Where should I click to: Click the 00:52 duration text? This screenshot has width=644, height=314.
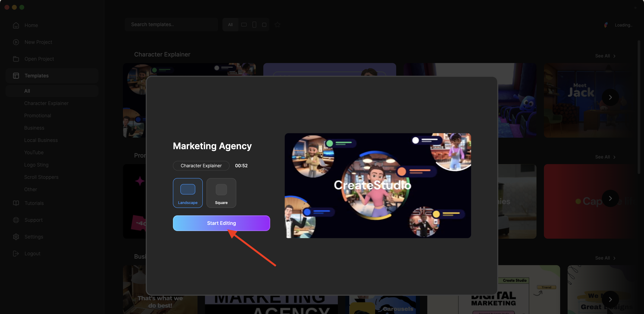pos(241,166)
